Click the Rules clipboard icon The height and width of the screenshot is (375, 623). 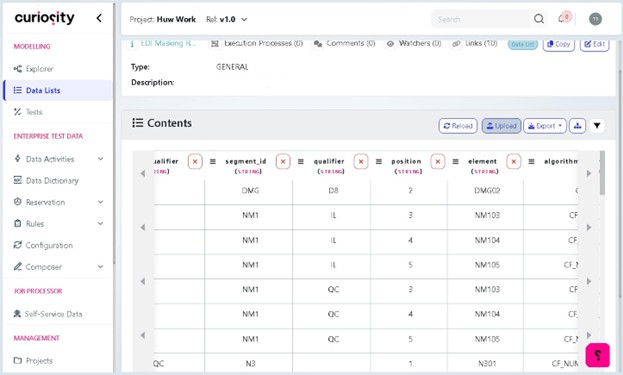[17, 223]
